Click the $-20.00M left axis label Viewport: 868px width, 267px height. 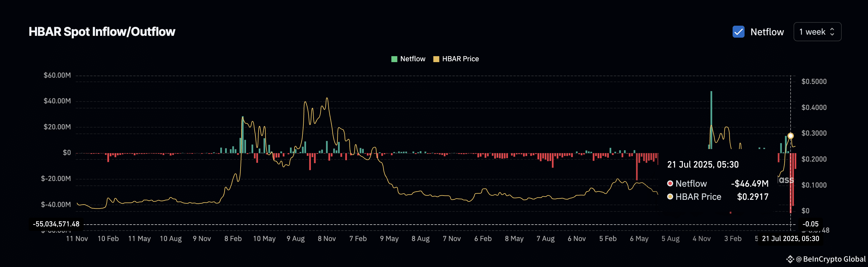[x=56, y=179]
